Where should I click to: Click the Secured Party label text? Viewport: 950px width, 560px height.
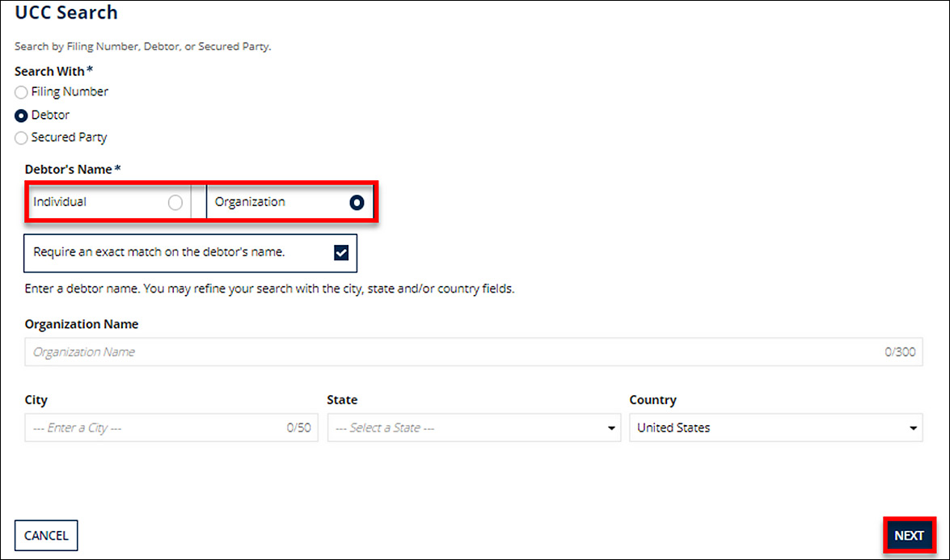(69, 138)
